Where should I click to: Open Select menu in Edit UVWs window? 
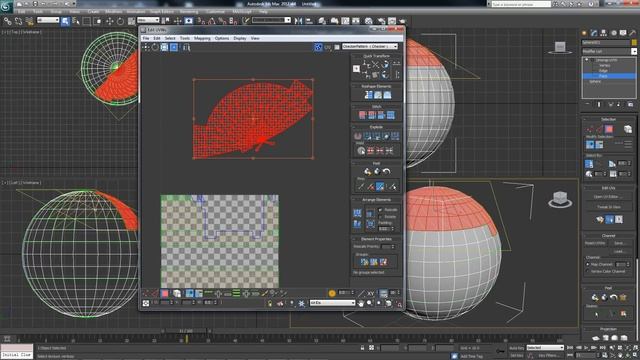click(x=170, y=38)
